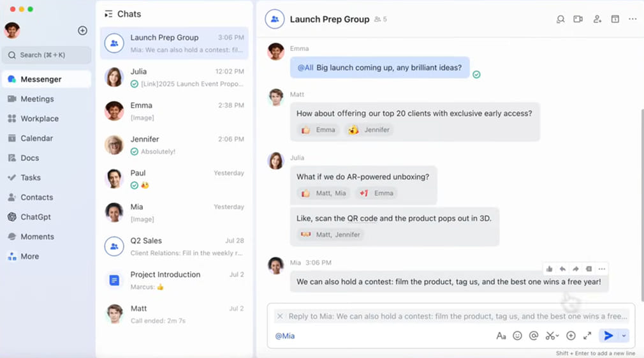Expand the screenshot scissors dropdown

[557, 336]
